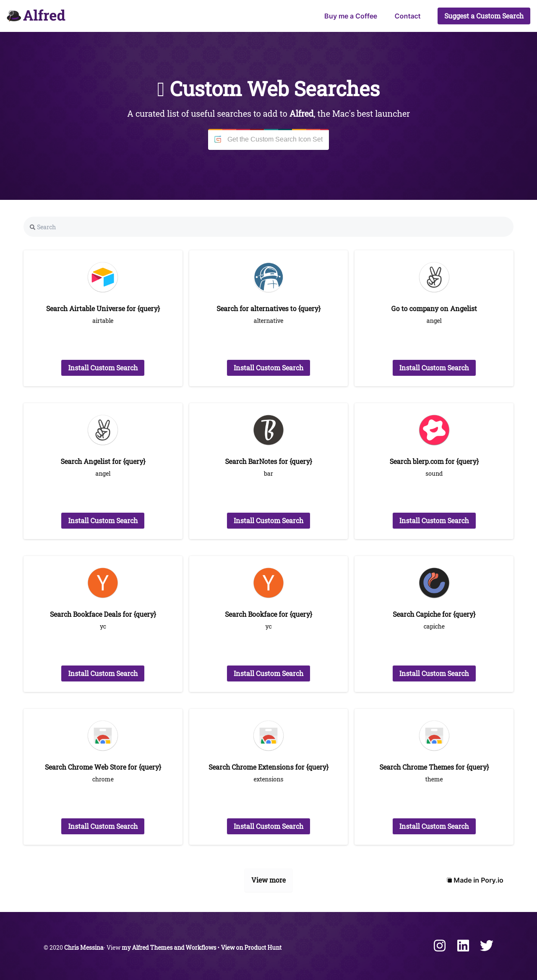Click the BarNotes B logo icon
The height and width of the screenshot is (980, 537).
point(268,430)
